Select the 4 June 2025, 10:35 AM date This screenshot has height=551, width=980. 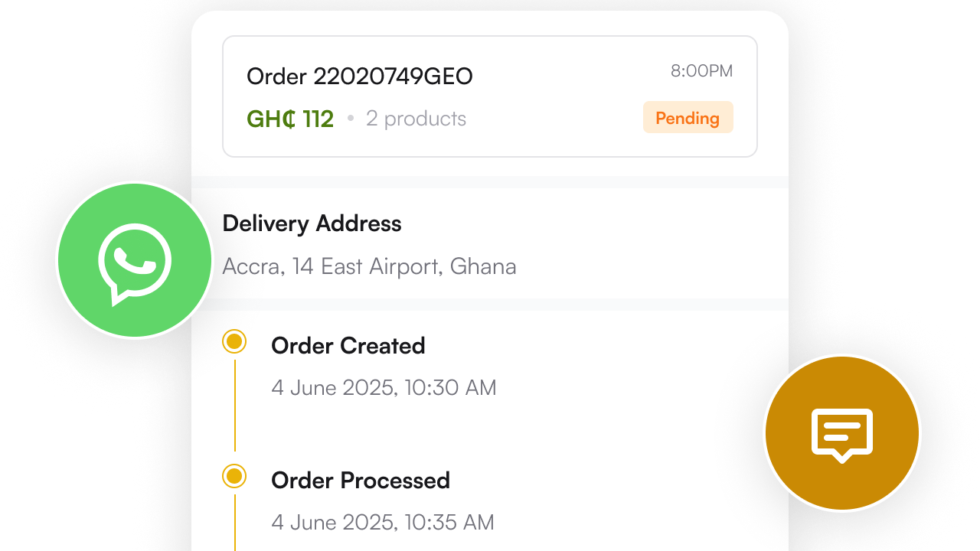[x=382, y=522]
